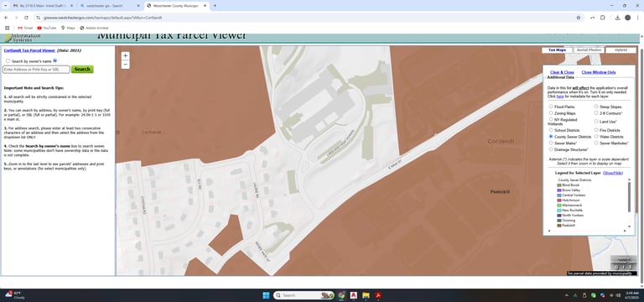Click the legend list down scroll arrow
Viewport: 644px width, 302px height.
click(629, 226)
